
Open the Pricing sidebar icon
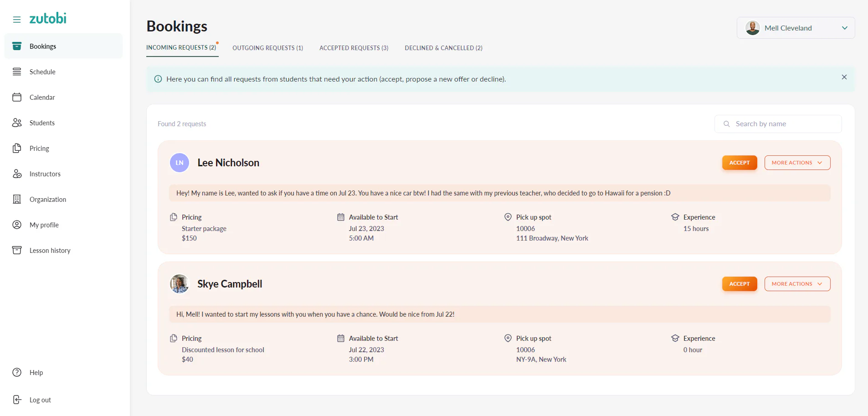(x=17, y=148)
